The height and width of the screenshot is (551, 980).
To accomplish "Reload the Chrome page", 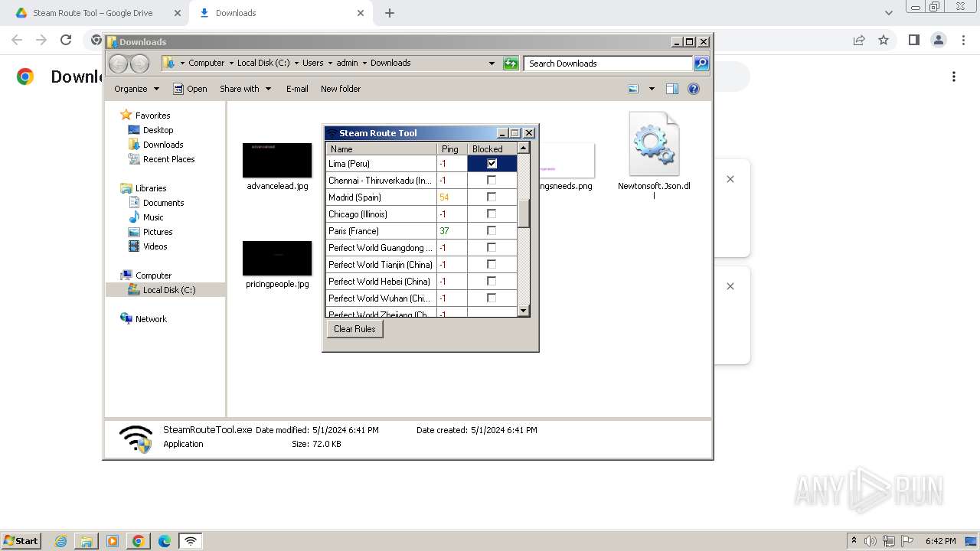I will (x=66, y=40).
